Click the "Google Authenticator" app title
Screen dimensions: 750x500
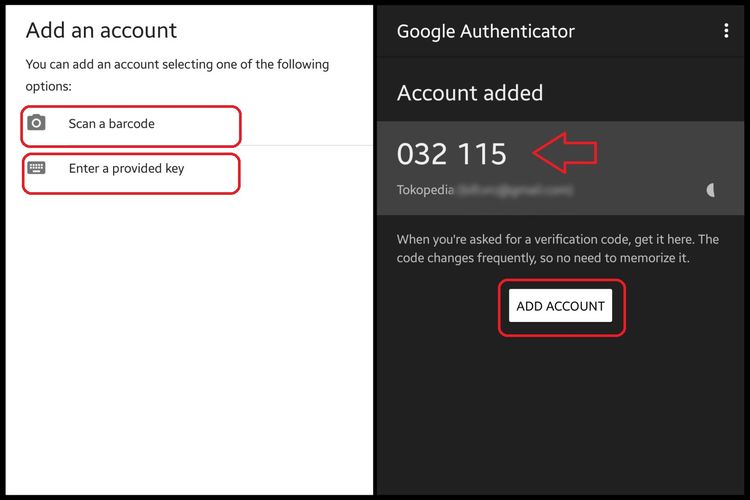coord(485,31)
